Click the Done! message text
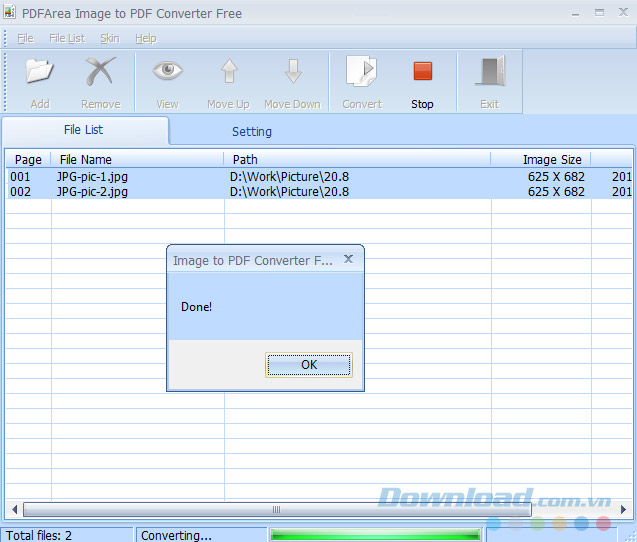 tap(196, 307)
